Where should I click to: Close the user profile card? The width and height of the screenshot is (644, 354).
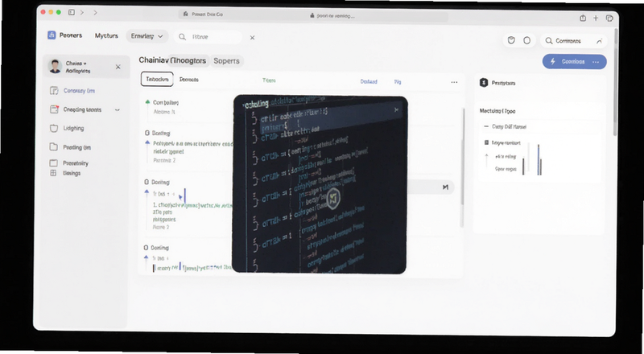point(118,67)
